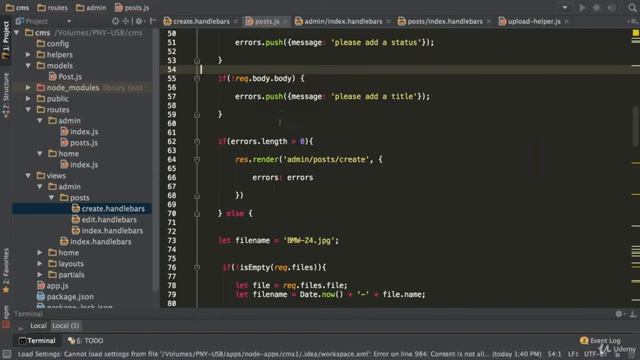This screenshot has width=640, height=360.
Task: Close the create.handlebars tab
Action: coord(236,21)
